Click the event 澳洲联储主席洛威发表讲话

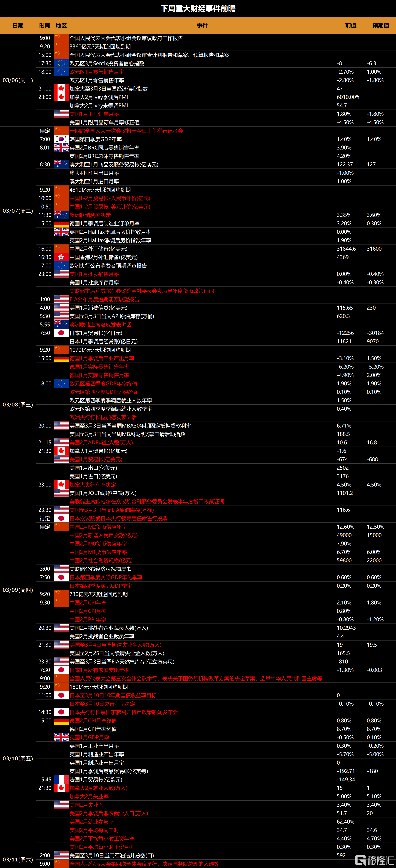(x=100, y=325)
